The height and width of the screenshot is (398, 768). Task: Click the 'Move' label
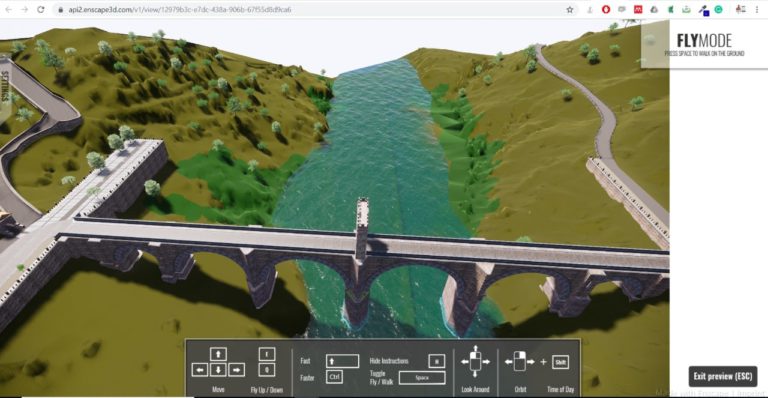pos(218,389)
